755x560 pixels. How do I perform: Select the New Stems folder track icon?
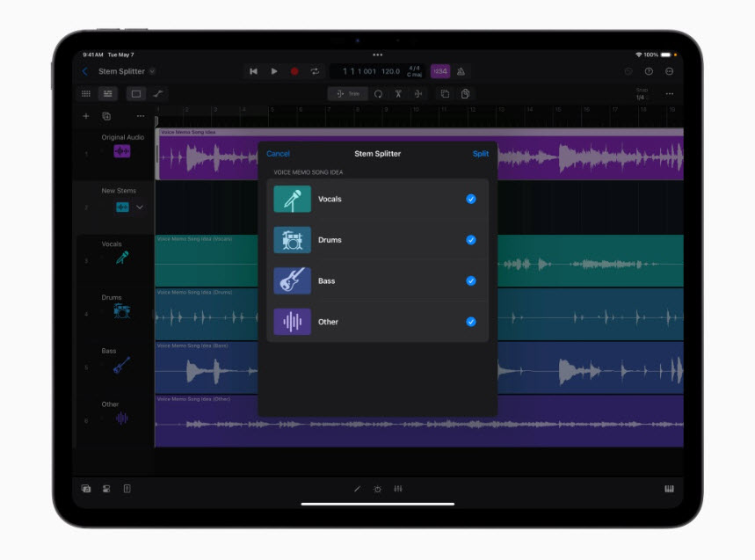122,207
